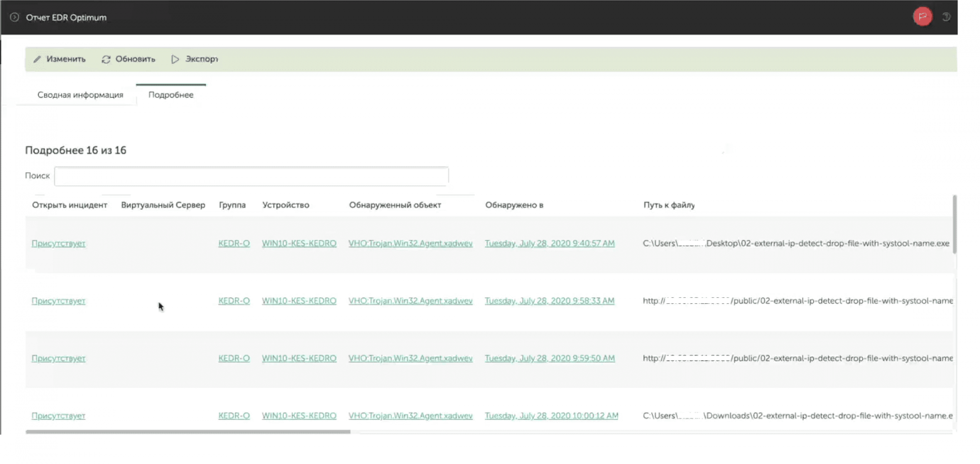
Task: Open the red flag notifications icon
Action: tap(922, 17)
